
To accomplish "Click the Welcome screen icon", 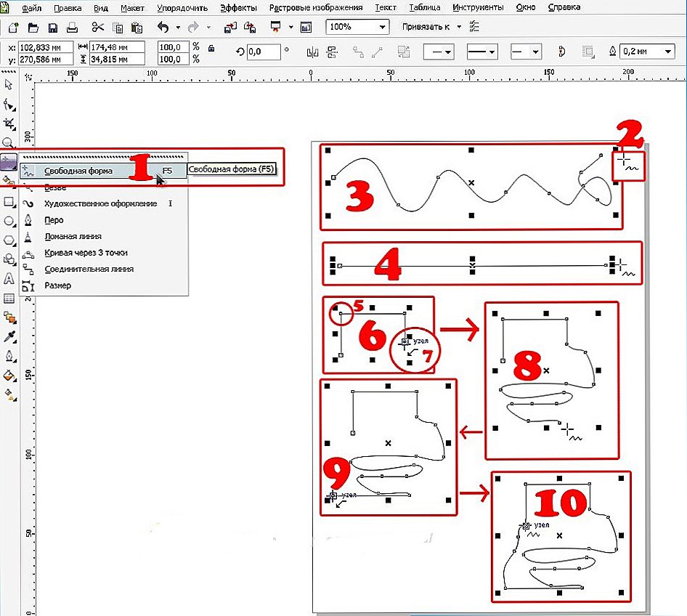I will pyautogui.click(x=306, y=28).
